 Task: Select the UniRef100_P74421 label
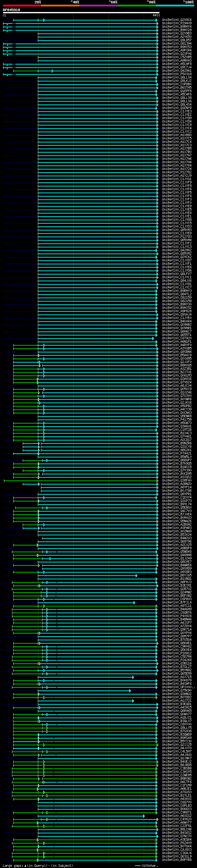pos(177,453)
